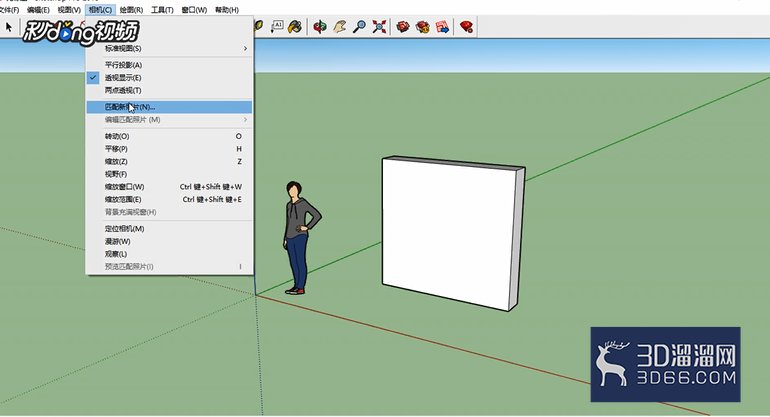Choose 缩放范围(E) zoom extents
770x417 pixels.
pyautogui.click(x=169, y=199)
